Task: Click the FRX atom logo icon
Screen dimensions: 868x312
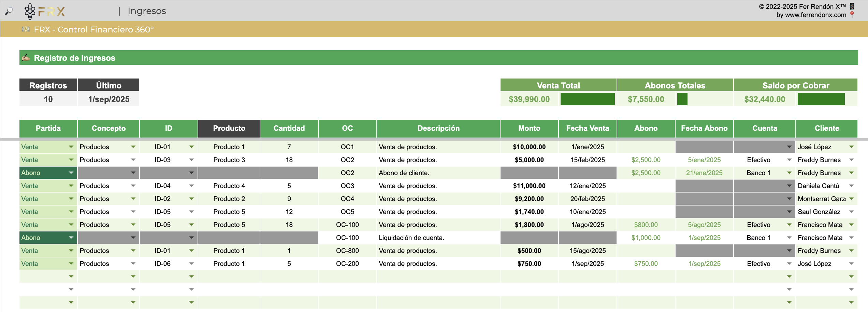Action: (30, 11)
